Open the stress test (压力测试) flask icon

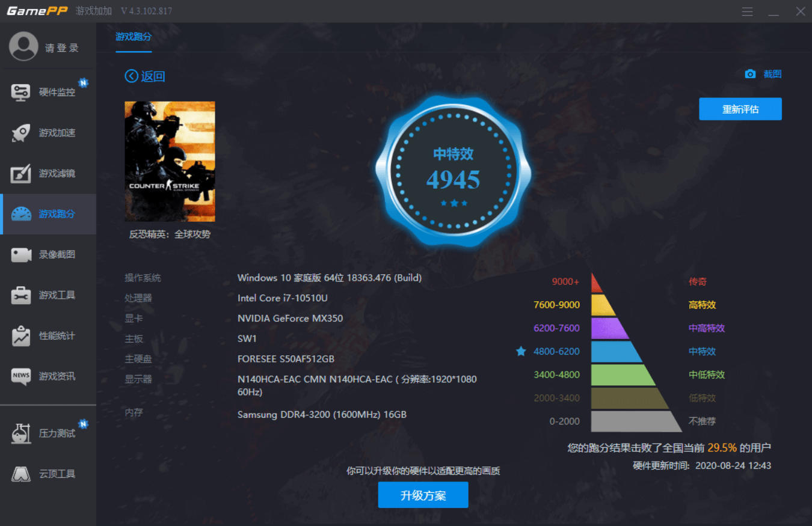(21, 433)
